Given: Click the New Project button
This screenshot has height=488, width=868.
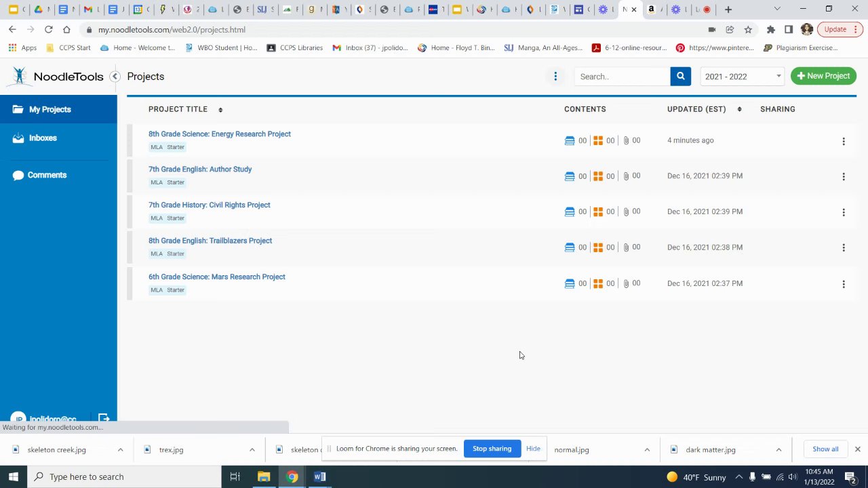Looking at the screenshot, I should point(823,76).
